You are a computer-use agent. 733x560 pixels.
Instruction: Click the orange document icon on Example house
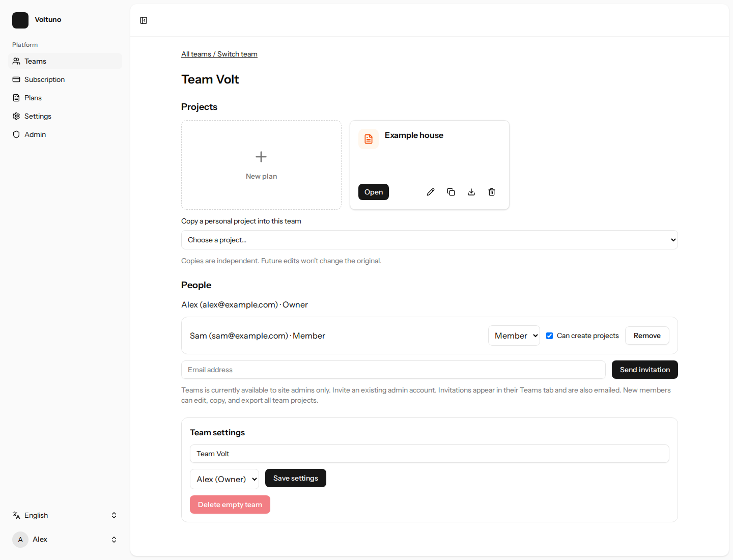point(369,139)
